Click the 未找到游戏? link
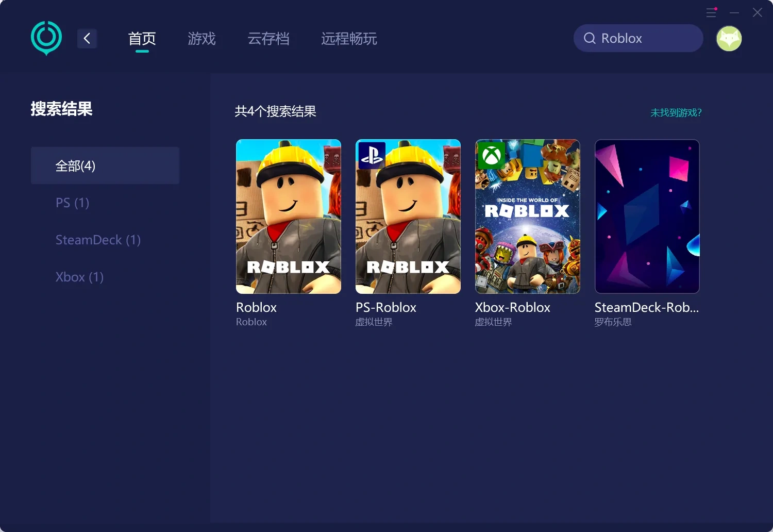Screen dimensions: 773x532 [676, 112]
